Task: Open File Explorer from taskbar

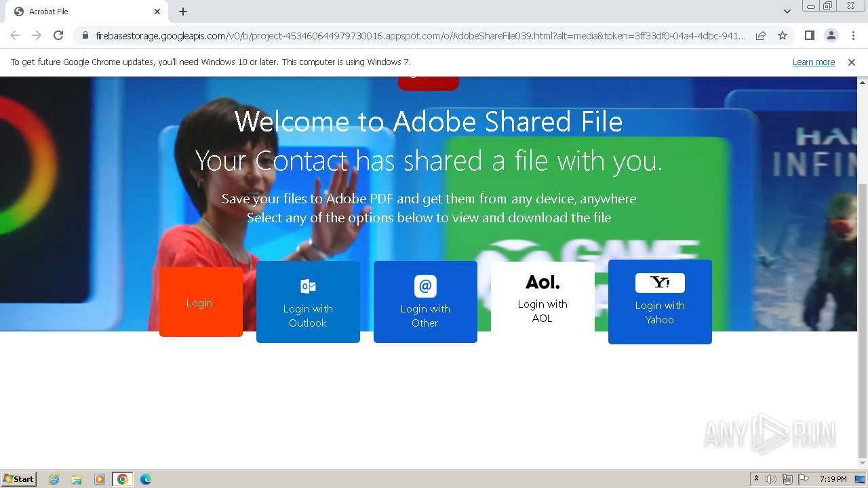Action: (77, 479)
